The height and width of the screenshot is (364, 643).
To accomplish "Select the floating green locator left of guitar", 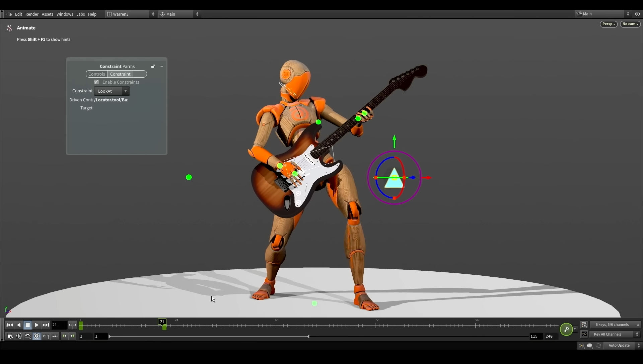I will pyautogui.click(x=189, y=177).
